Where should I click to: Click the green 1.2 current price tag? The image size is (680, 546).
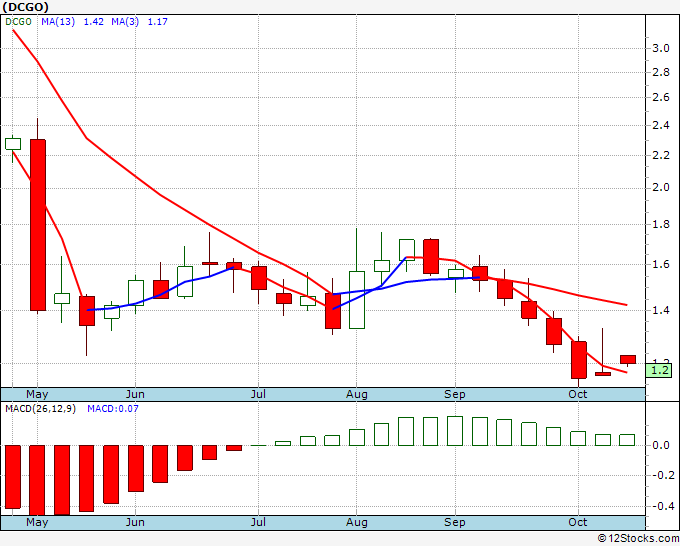[x=659, y=370]
